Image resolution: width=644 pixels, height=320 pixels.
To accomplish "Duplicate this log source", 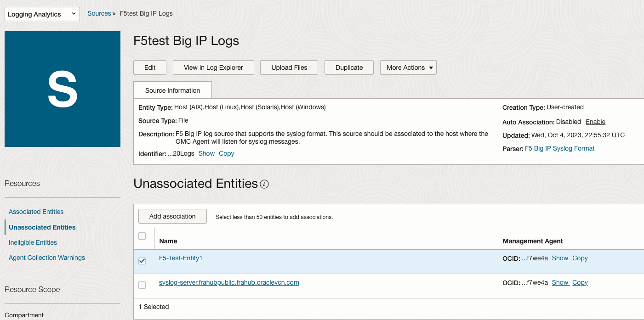I will [349, 67].
